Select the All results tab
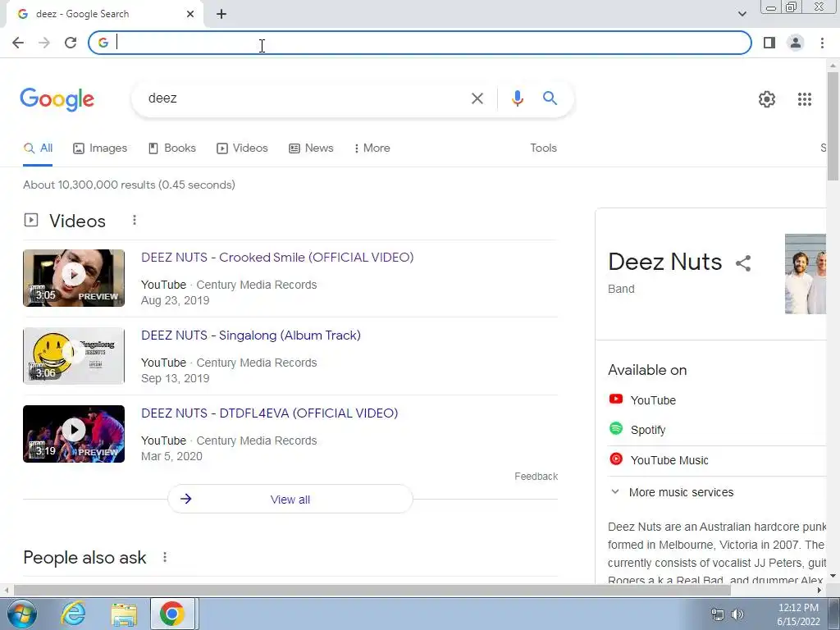This screenshot has width=840, height=630. (38, 148)
